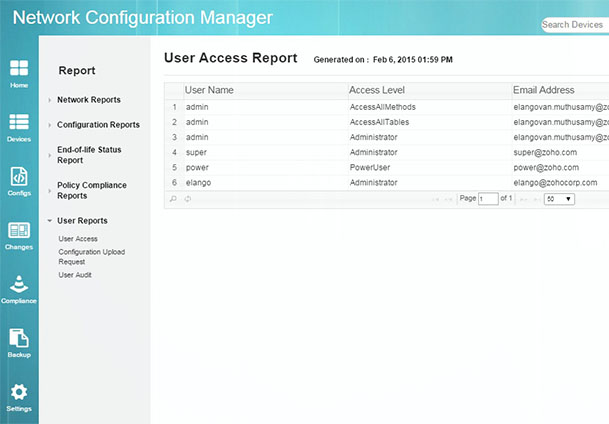
Task: Expand the Network Reports section
Action: (88, 100)
